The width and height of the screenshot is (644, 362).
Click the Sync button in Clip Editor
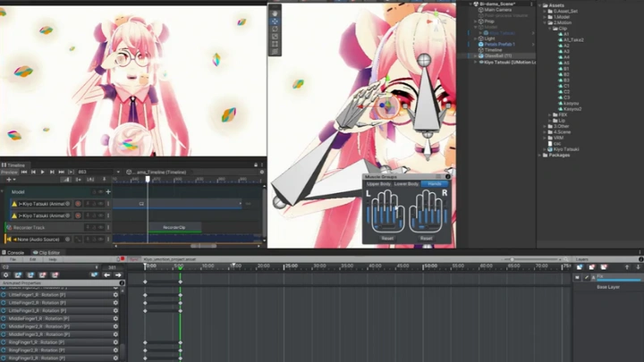click(134, 259)
